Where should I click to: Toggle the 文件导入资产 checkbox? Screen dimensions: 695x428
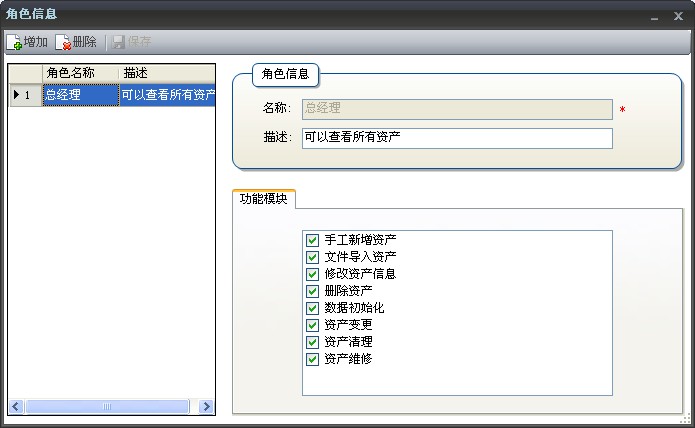tap(312, 257)
